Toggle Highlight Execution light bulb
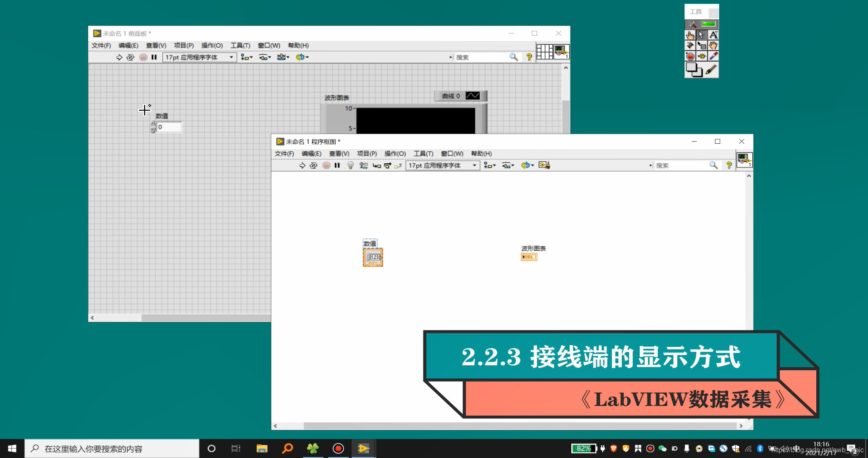 click(351, 165)
